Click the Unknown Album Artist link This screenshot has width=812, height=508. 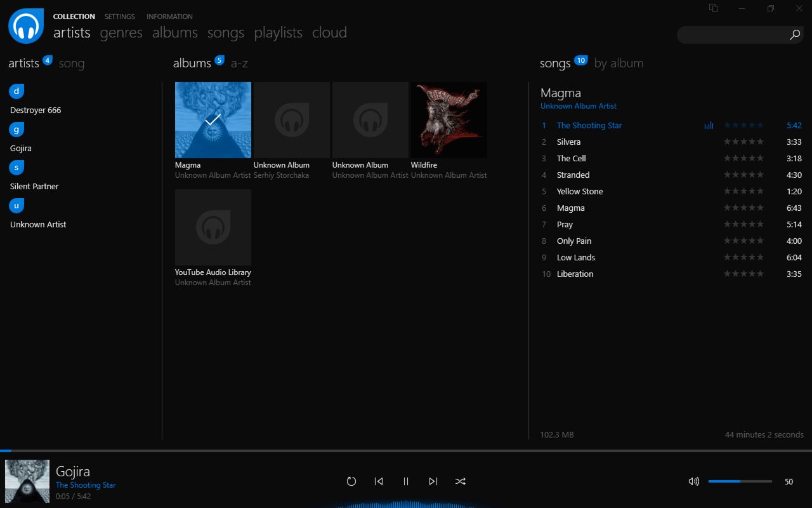[579, 106]
